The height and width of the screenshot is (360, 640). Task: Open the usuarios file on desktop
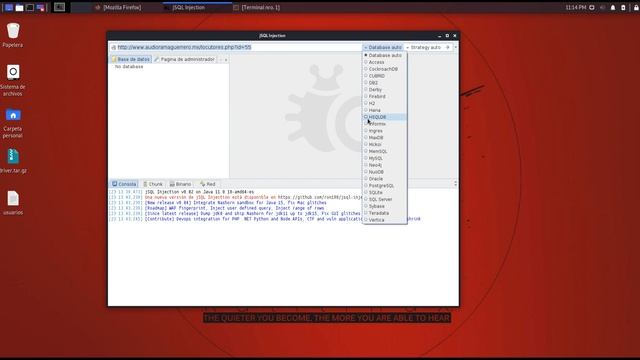[13, 198]
